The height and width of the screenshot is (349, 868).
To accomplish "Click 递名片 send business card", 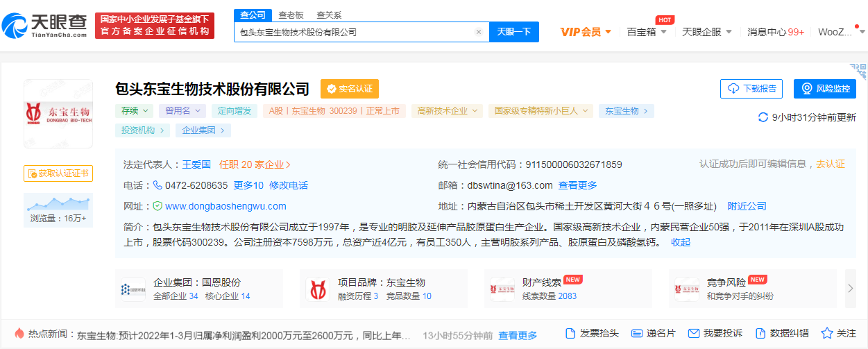I will pyautogui.click(x=654, y=333).
